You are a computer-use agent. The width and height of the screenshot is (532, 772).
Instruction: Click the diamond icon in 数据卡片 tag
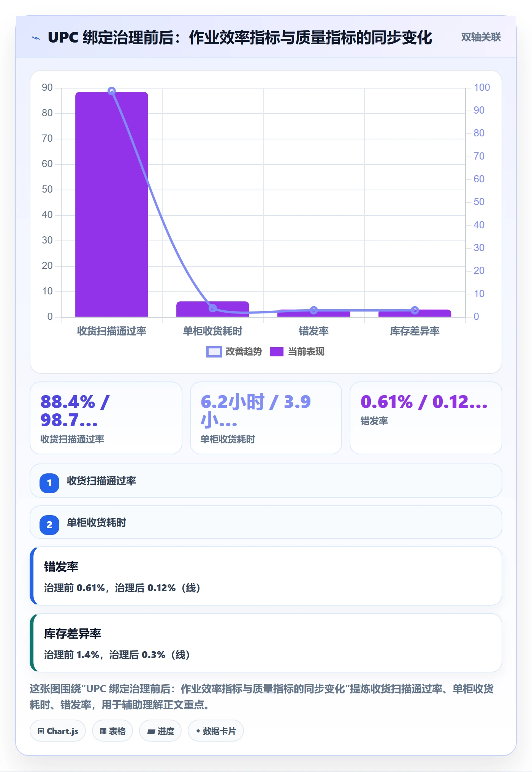pos(198,731)
